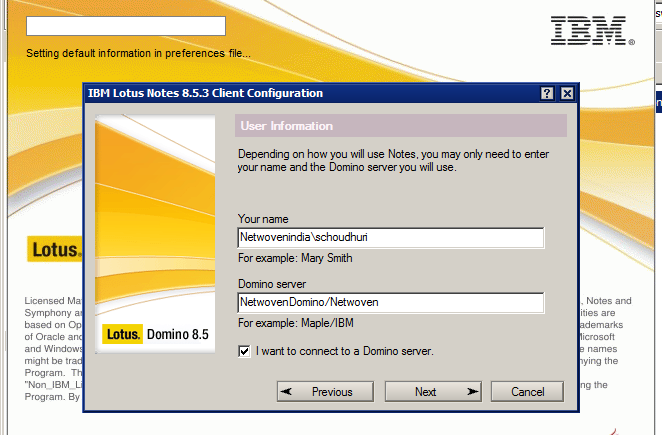Cancel the client configuration
Viewport: 662px width, 435px height.
(x=527, y=392)
